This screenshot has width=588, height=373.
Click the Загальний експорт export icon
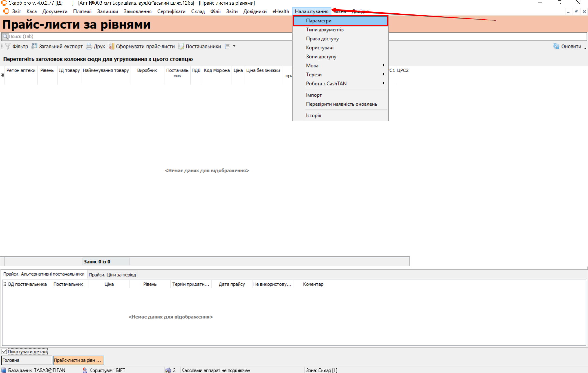(x=34, y=46)
